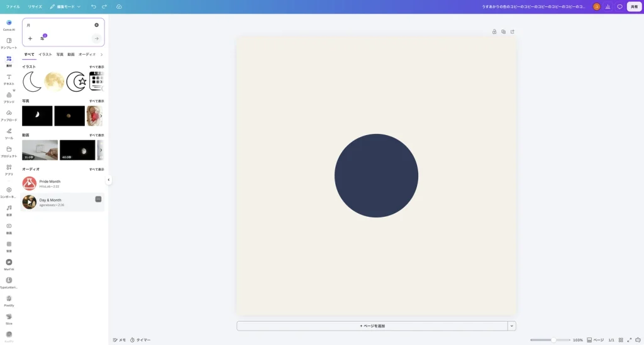Open the grid view icon
The height and width of the screenshot is (345, 644).
click(x=621, y=340)
